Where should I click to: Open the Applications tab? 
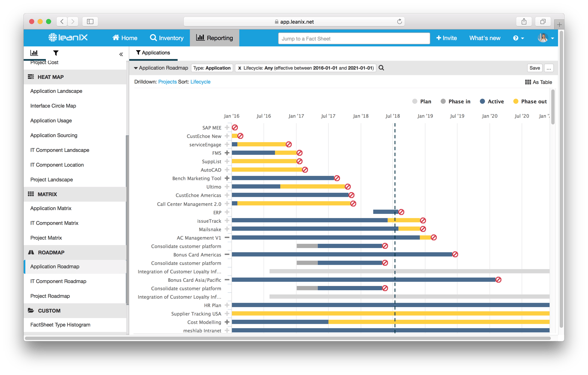153,52
